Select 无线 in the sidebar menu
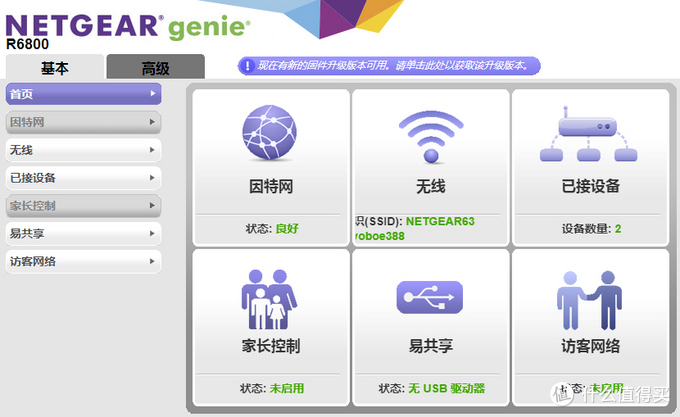The height and width of the screenshot is (417, 680). coord(84,150)
